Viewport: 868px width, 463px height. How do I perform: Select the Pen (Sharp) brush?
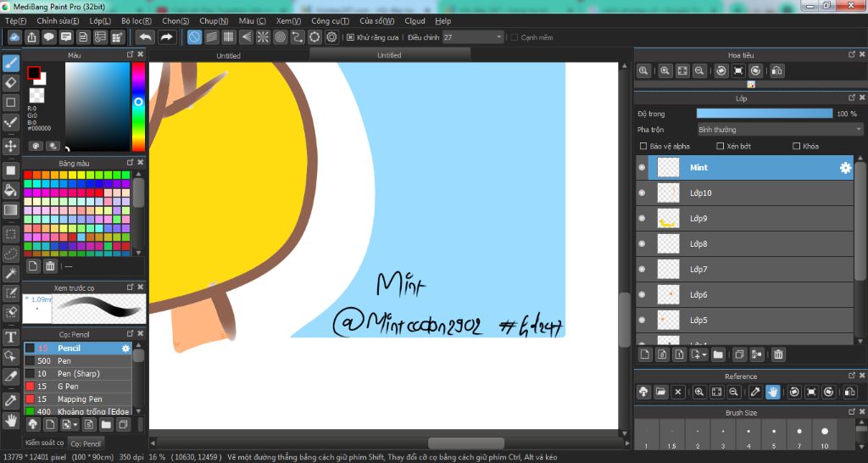(77, 374)
